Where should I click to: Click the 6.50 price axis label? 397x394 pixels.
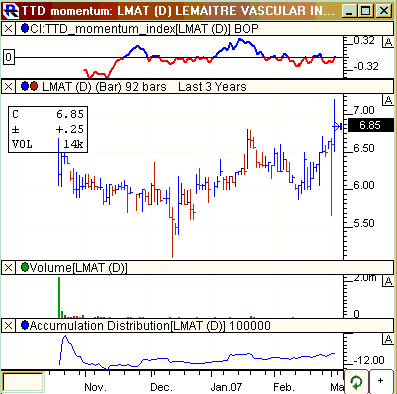(x=364, y=148)
